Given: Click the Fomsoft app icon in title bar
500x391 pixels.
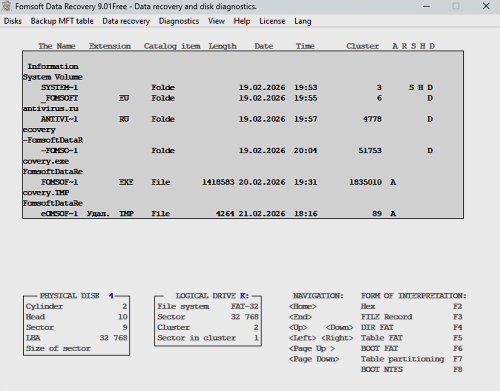Looking at the screenshot, I should pyautogui.click(x=7, y=6).
